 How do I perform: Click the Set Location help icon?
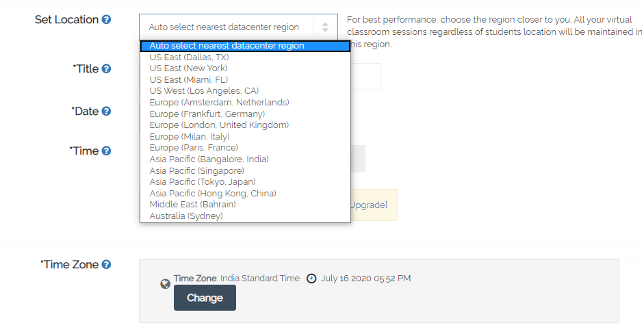coord(106,19)
